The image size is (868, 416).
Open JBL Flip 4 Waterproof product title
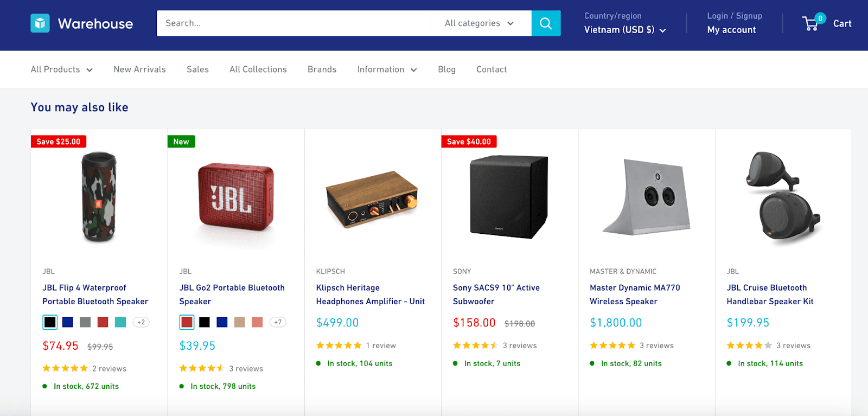tap(95, 295)
